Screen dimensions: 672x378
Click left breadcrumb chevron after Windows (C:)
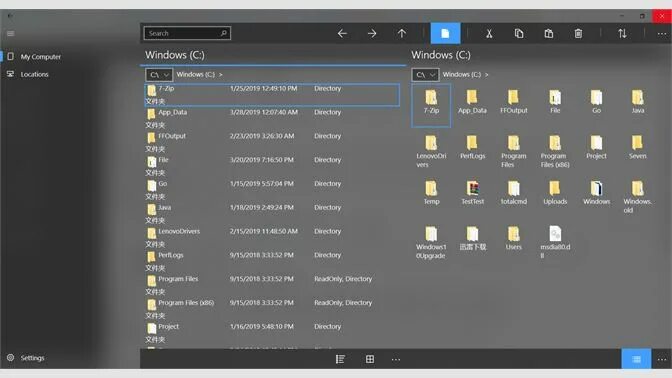click(221, 75)
